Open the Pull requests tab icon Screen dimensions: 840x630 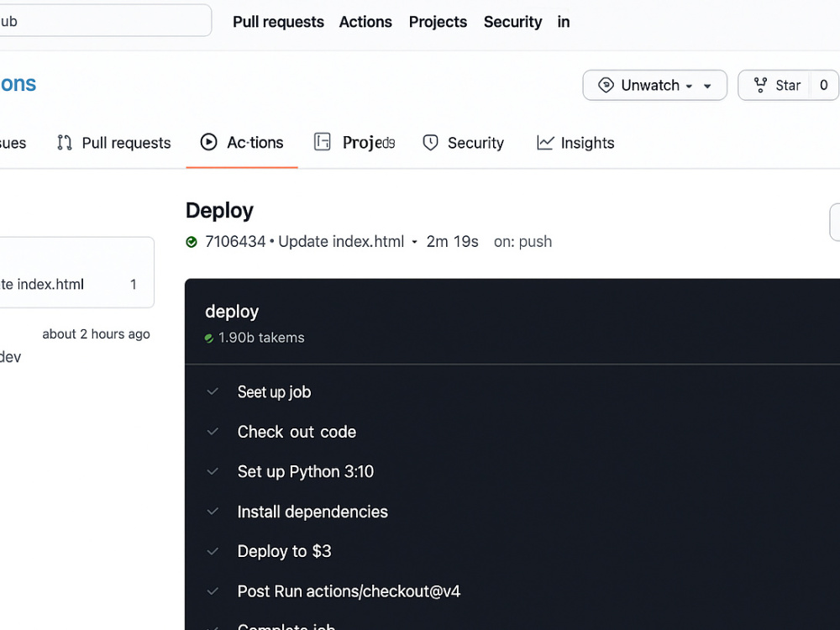coord(65,143)
